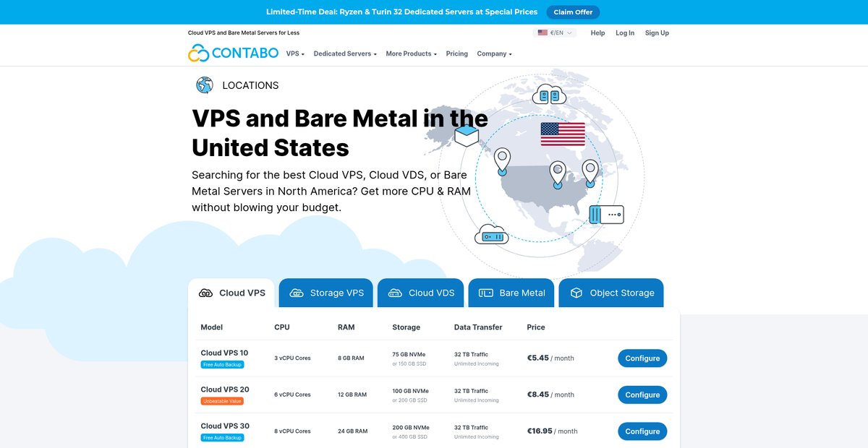Switch to the Object Storage tab
868x448 pixels.
coord(611,293)
